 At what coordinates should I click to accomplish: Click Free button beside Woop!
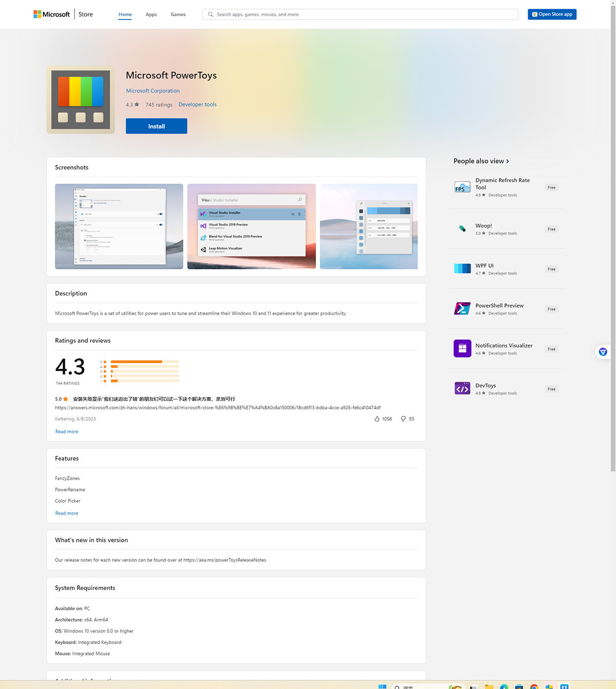[551, 229]
